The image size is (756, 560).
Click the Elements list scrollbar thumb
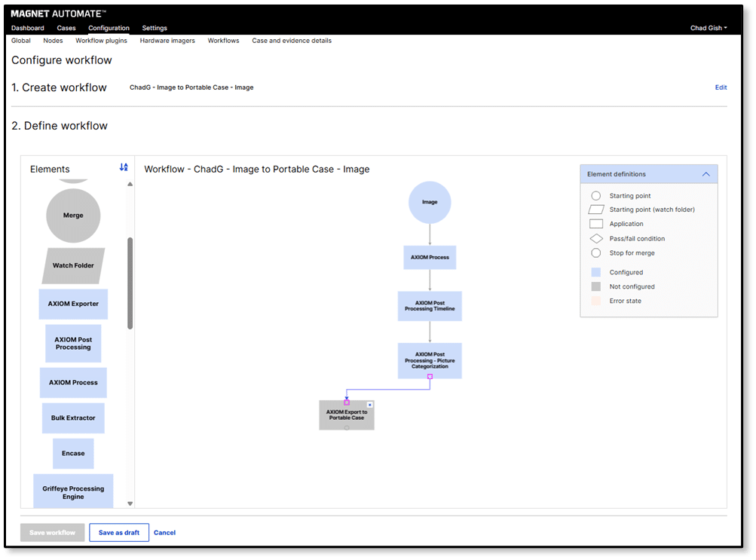tap(130, 283)
